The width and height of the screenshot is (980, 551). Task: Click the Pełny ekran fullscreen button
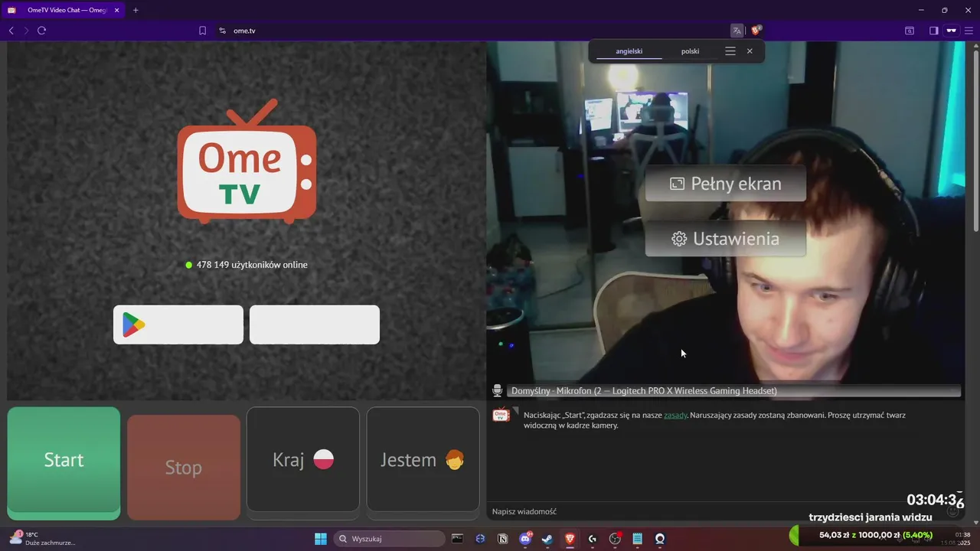[x=726, y=184]
